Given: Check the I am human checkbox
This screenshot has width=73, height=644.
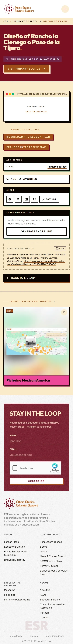Looking at the screenshot, I should (x=15, y=468).
